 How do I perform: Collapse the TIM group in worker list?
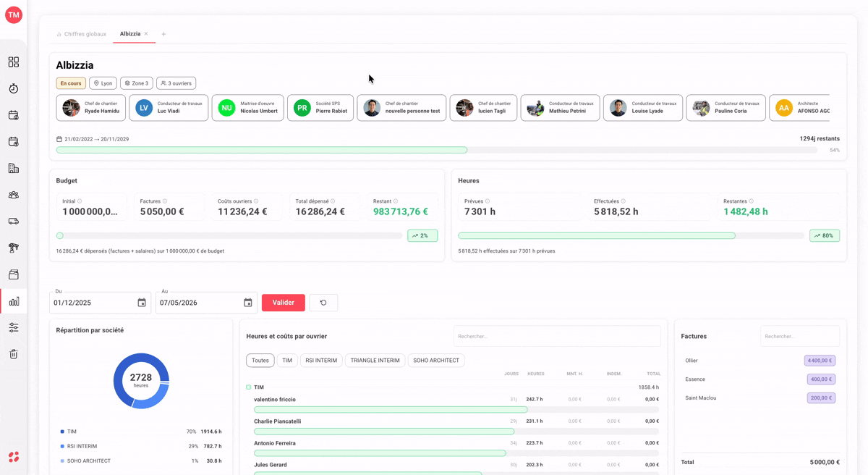click(x=248, y=387)
